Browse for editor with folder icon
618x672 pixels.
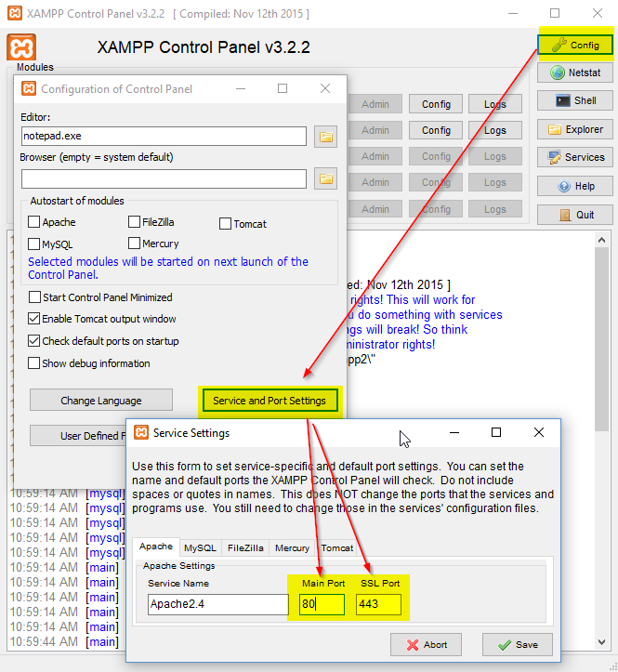pyautogui.click(x=325, y=137)
